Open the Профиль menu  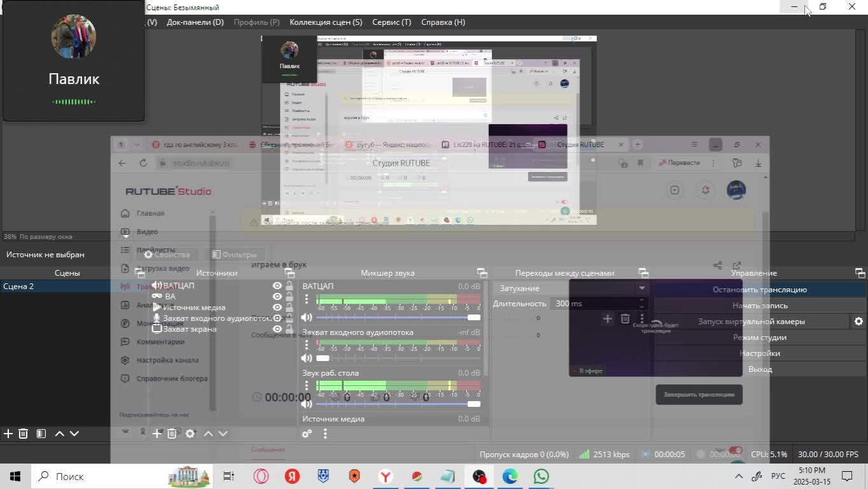point(256,22)
